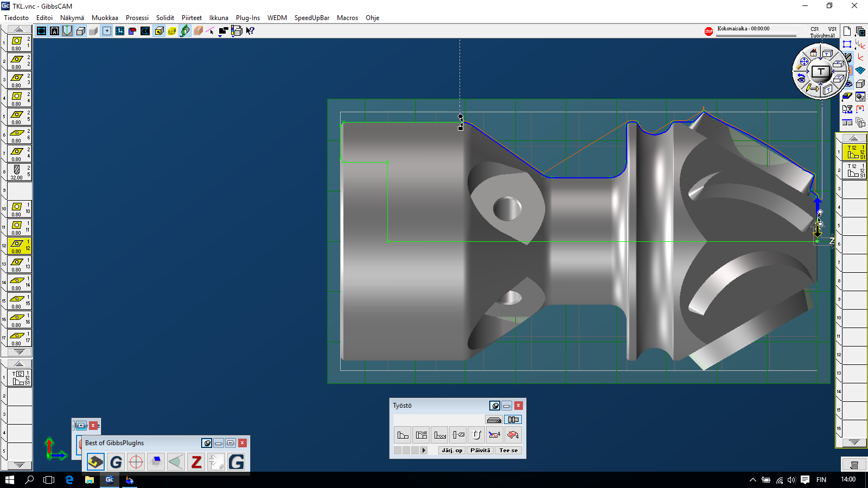
Task: Click the Järj. op button
Action: click(x=452, y=451)
